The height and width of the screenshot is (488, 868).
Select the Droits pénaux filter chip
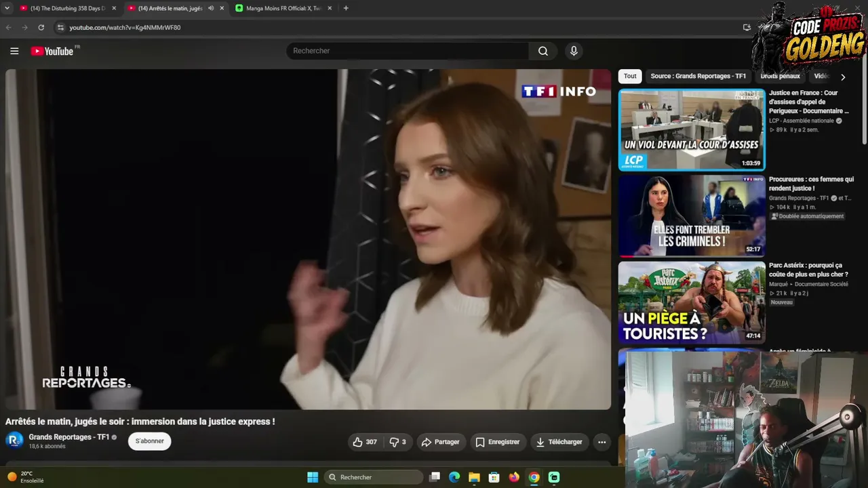click(x=780, y=77)
